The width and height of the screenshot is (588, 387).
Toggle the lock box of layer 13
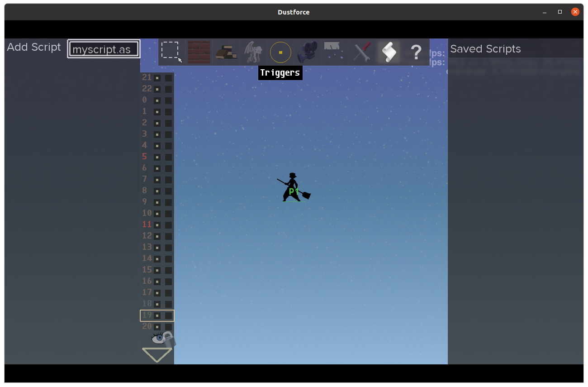(168, 248)
